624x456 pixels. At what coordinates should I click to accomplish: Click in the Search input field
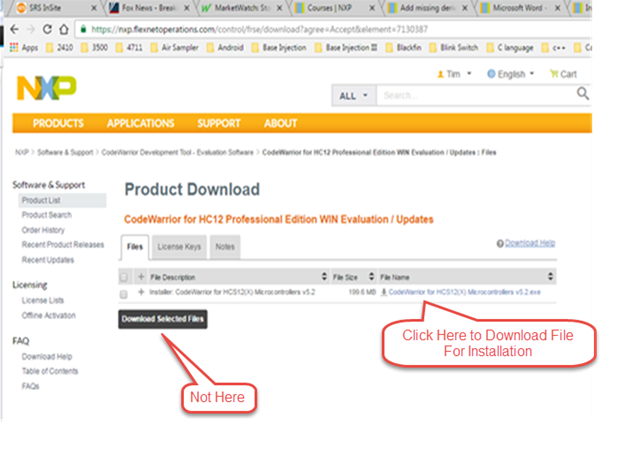(476, 95)
